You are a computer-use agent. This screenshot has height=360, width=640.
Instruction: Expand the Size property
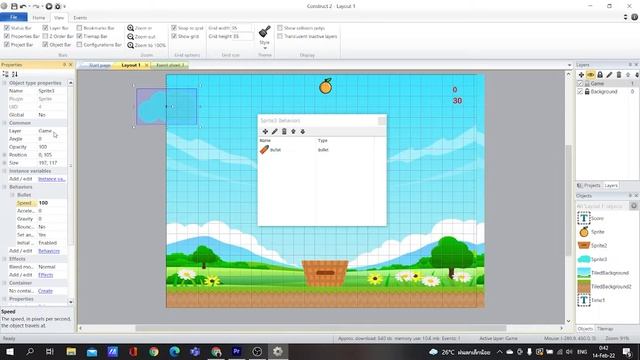tap(4, 163)
